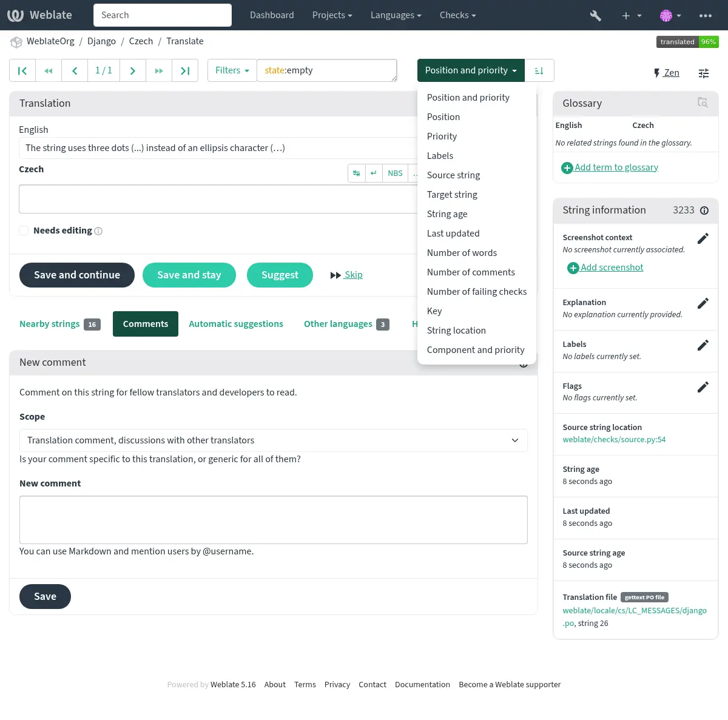This screenshot has width=728, height=720.
Task: Check the Needs editing checkbox
Action: pyautogui.click(x=24, y=230)
